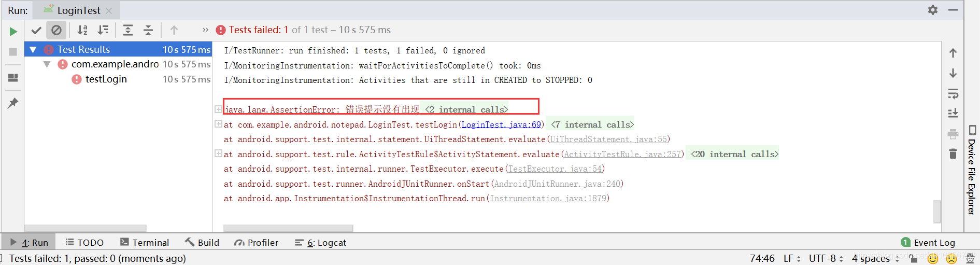The image size is (980, 265).
Task: Open the Run tool window tab
Action: [x=29, y=242]
